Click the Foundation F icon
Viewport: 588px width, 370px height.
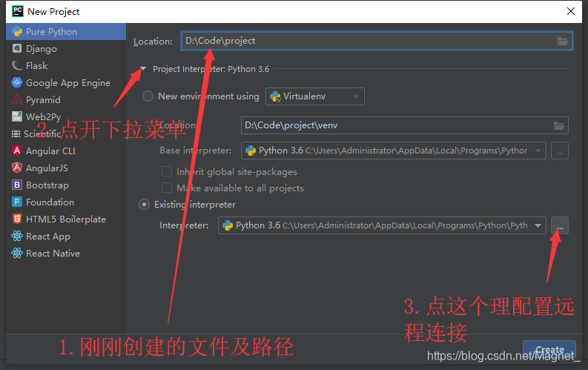point(17,202)
